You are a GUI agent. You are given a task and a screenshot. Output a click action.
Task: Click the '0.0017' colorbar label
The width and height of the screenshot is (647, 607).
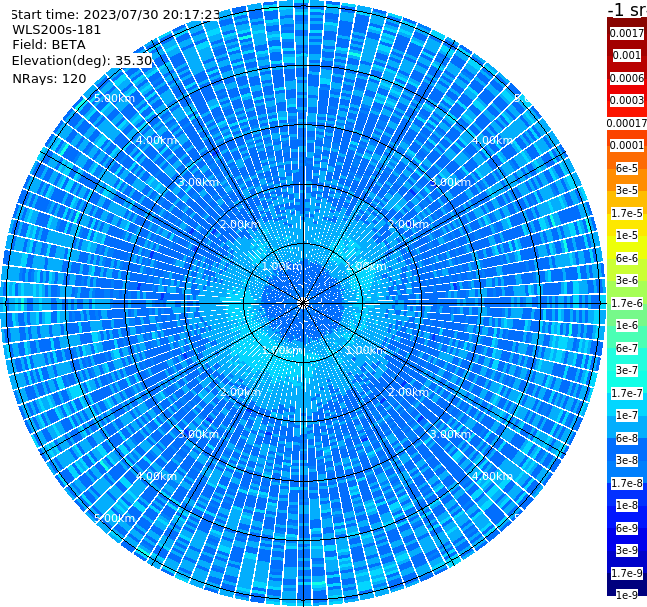pos(627,33)
